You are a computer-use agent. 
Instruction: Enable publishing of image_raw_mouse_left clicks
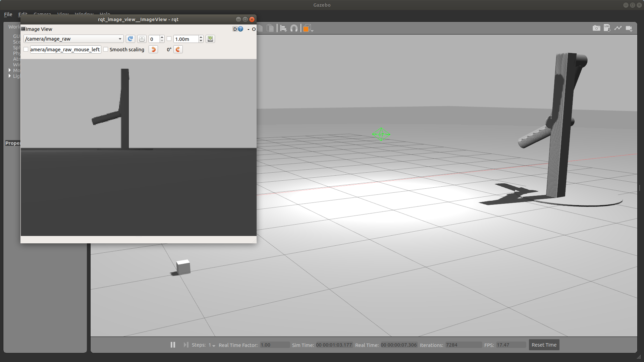pyautogui.click(x=26, y=49)
